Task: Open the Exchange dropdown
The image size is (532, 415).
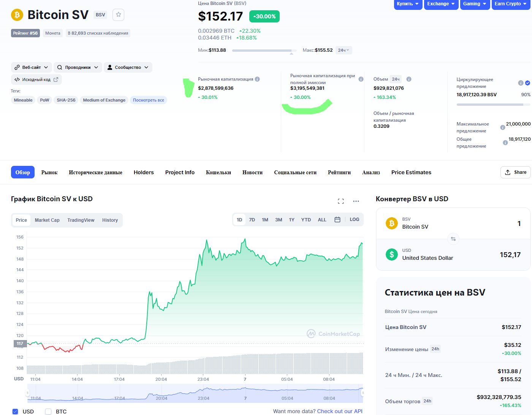Action: [441, 4]
